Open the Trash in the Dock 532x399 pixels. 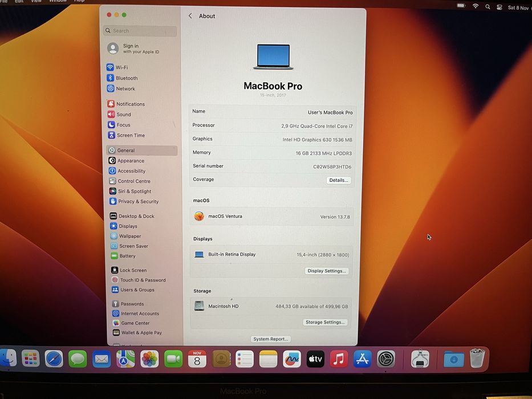pyautogui.click(x=477, y=358)
